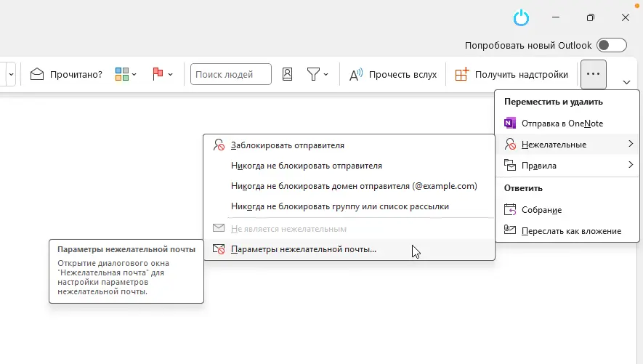Select Отправка в OneNote menu item
Screen dimensions: 643x364
562,124
